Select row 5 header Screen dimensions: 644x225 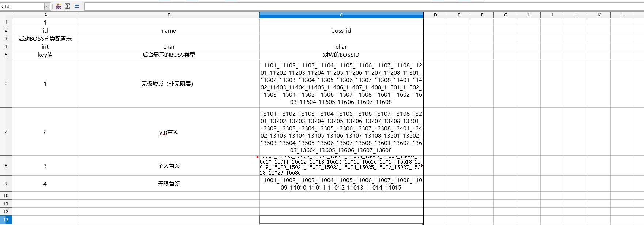click(x=6, y=55)
